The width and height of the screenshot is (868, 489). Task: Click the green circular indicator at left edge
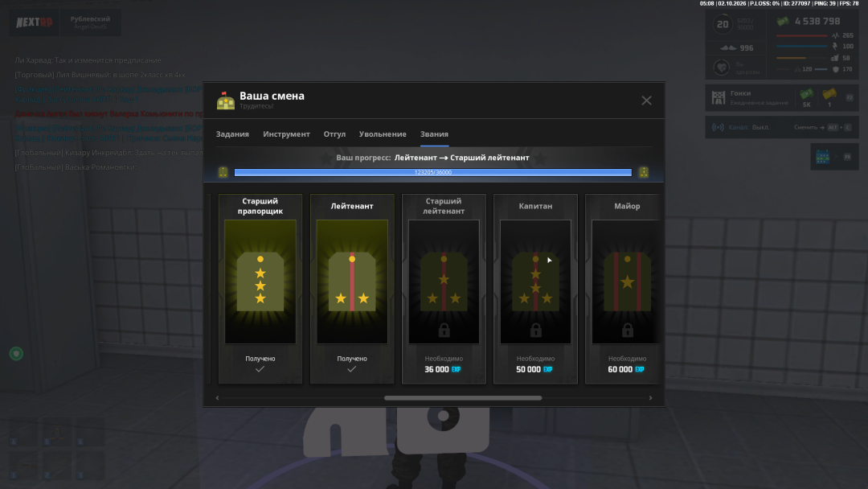point(16,353)
